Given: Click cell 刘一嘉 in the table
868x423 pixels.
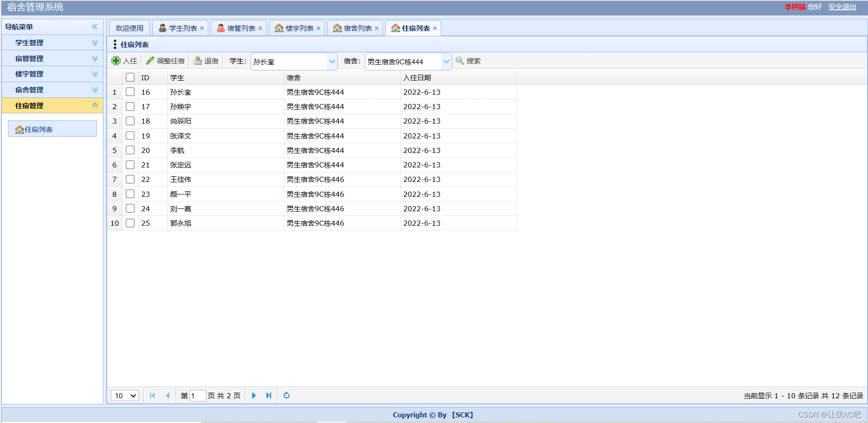Looking at the screenshot, I should (x=226, y=208).
